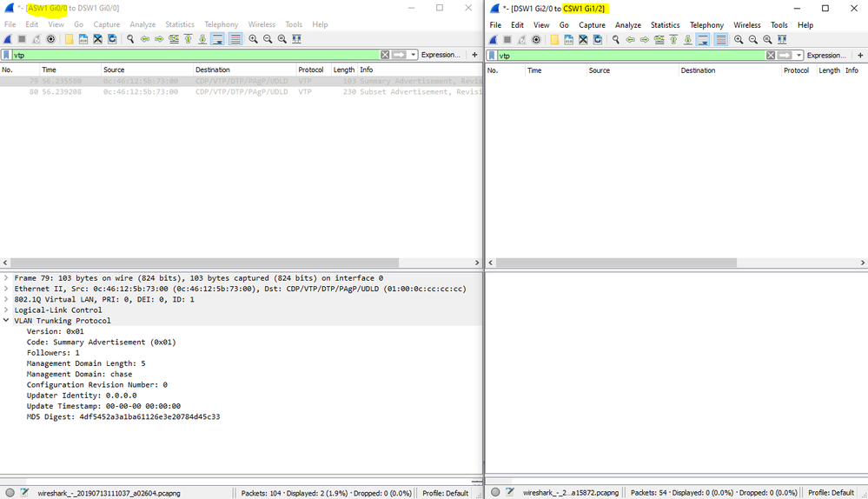This screenshot has height=499, width=868.
Task: Open Analyze menu in right window
Action: (627, 25)
